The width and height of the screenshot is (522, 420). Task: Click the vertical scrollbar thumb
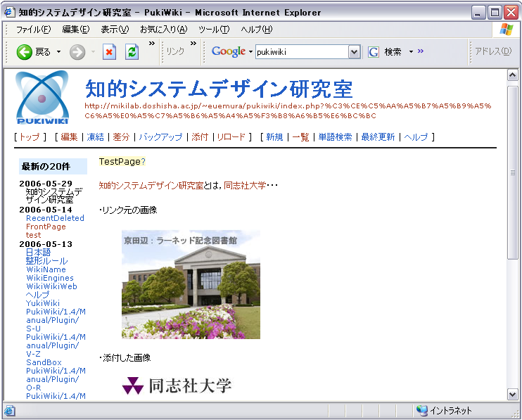[512, 172]
